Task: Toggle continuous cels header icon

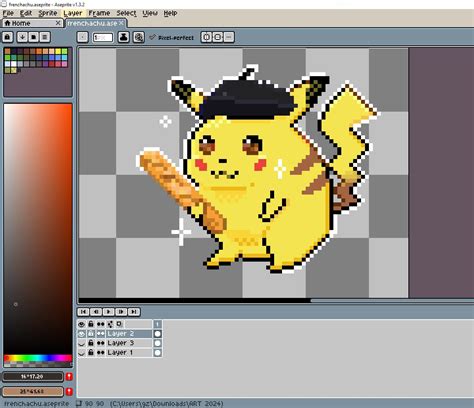Action: (100, 324)
